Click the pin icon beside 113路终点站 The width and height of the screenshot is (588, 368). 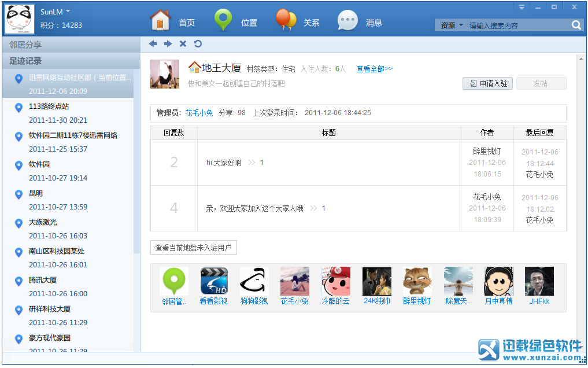coord(19,108)
